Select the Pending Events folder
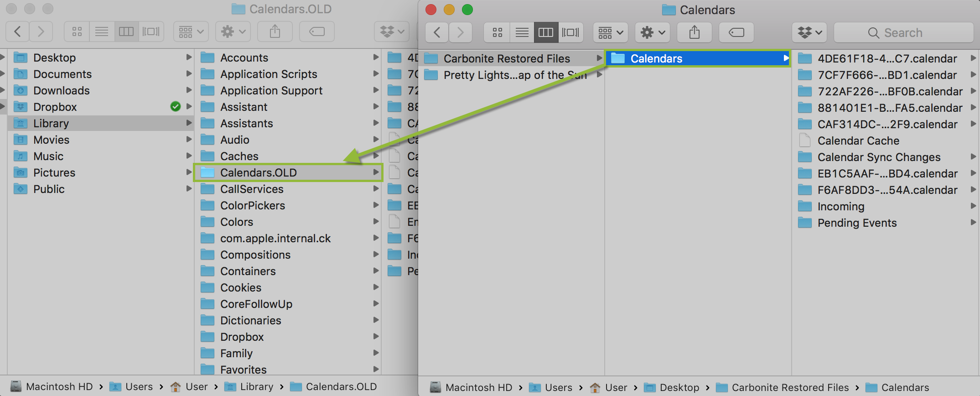 coord(886,223)
